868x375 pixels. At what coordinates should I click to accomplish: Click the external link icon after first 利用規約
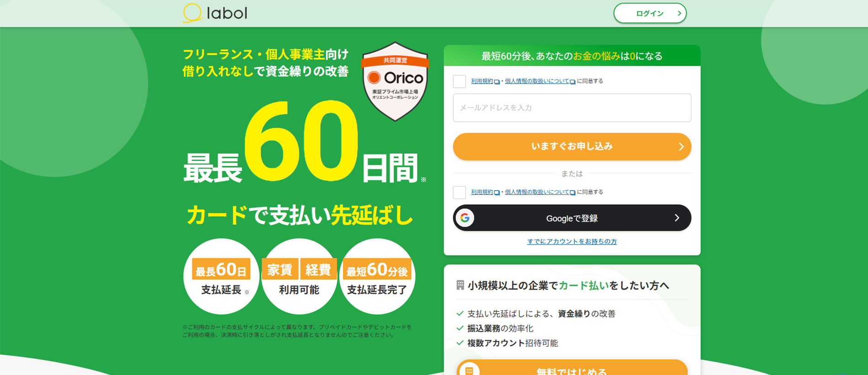coord(497,82)
